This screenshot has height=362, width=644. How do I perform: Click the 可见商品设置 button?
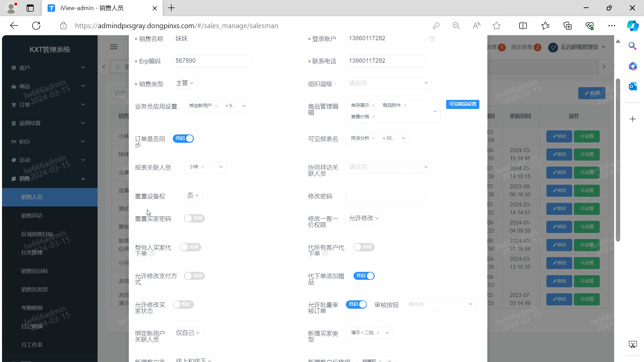pyautogui.click(x=462, y=104)
